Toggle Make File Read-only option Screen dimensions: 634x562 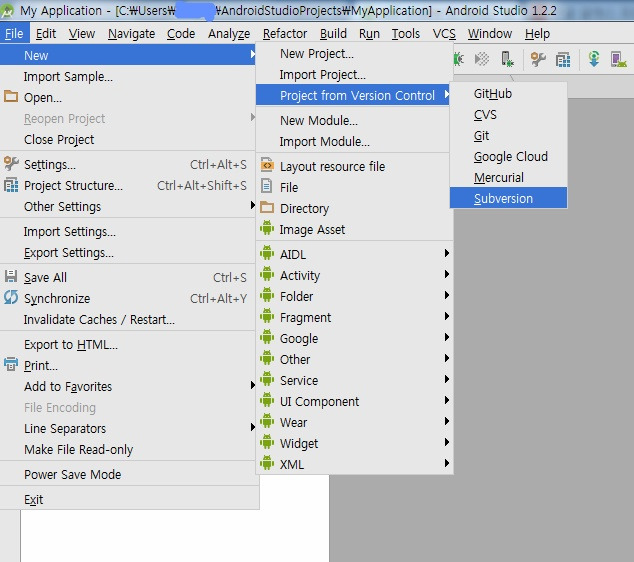129,450
